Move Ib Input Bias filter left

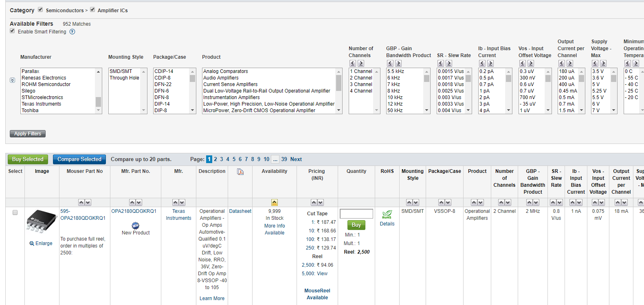pos(482,63)
